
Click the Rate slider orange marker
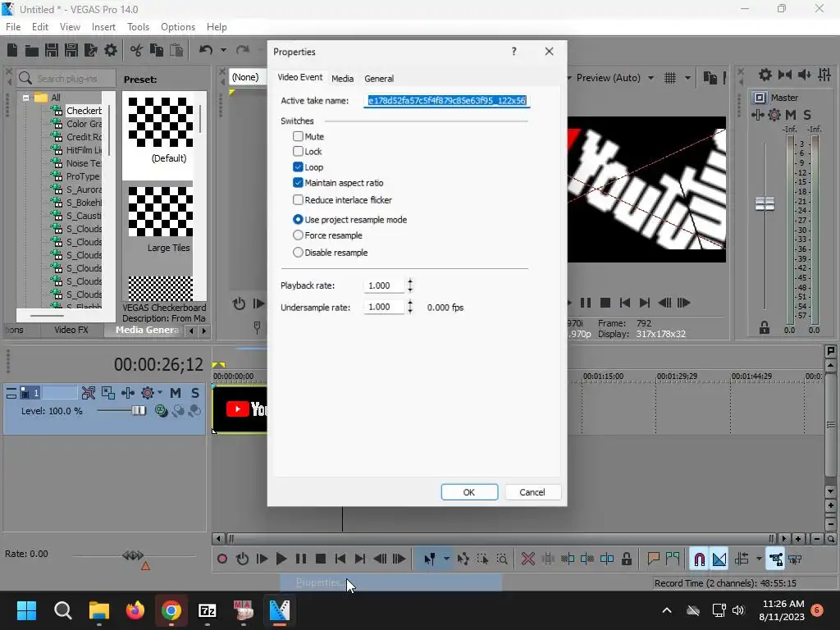tap(145, 565)
